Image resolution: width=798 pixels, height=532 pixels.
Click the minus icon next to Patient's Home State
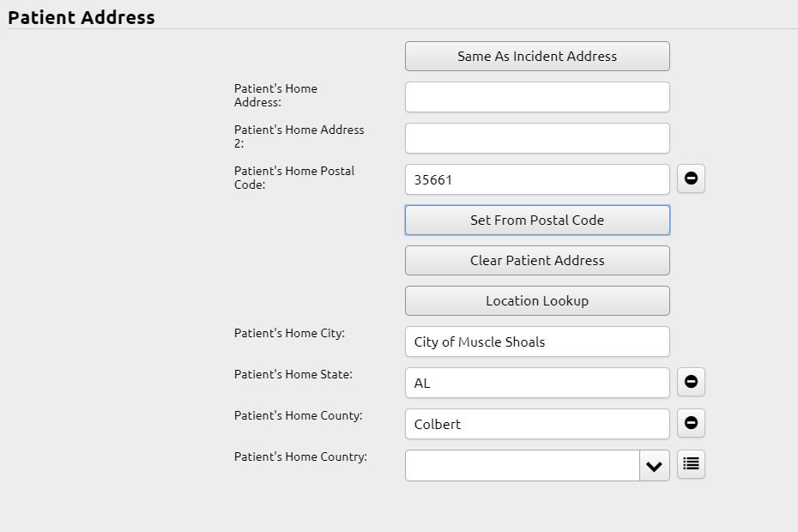tap(691, 382)
